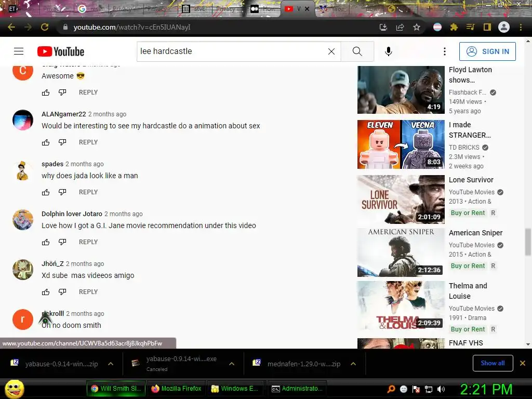Go to YouTube home via logo
This screenshot has height=399, width=532.
tap(61, 51)
